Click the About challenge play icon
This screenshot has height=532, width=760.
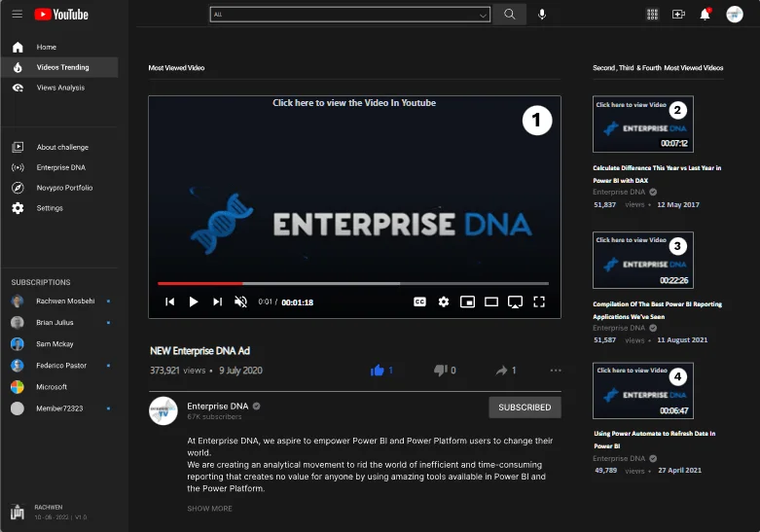pyautogui.click(x=18, y=147)
